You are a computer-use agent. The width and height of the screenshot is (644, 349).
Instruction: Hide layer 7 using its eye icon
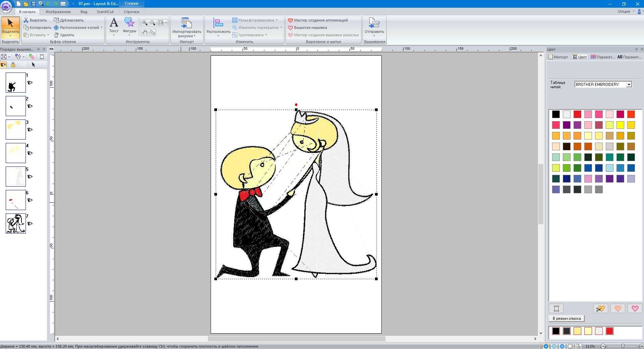(30, 223)
